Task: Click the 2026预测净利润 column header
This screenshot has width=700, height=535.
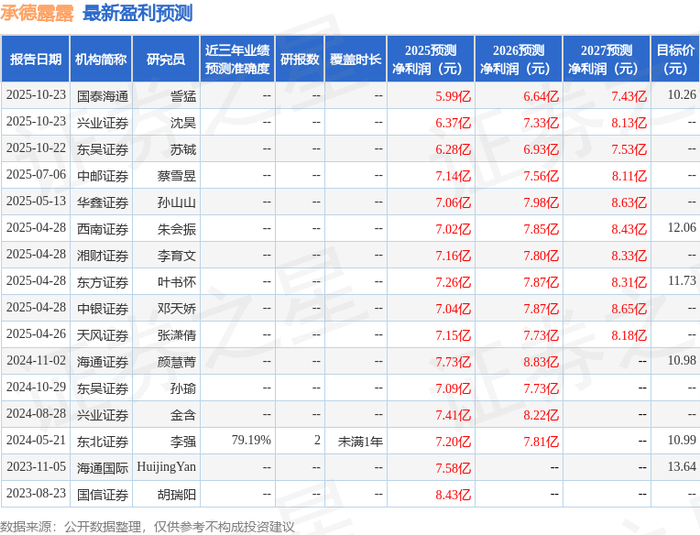Action: coord(519,59)
